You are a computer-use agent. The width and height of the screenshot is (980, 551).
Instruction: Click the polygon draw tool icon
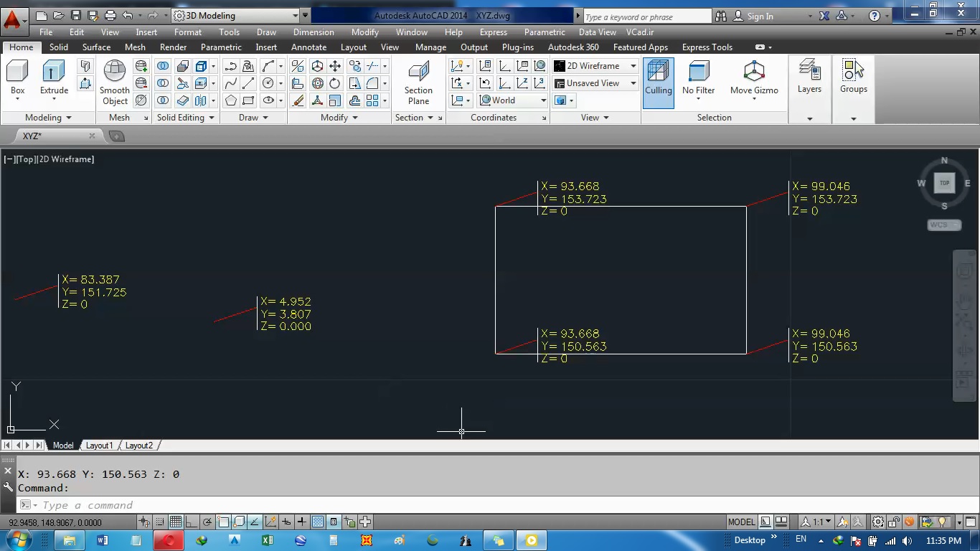click(230, 100)
